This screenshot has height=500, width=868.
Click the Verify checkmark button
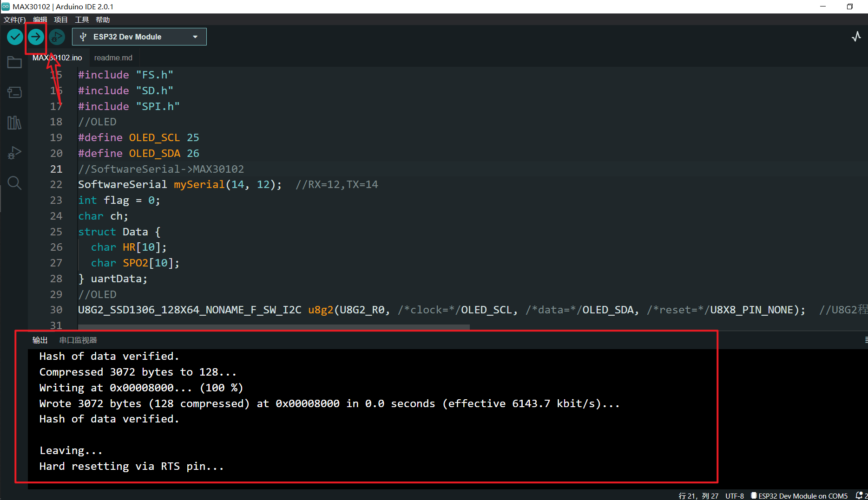coord(15,37)
